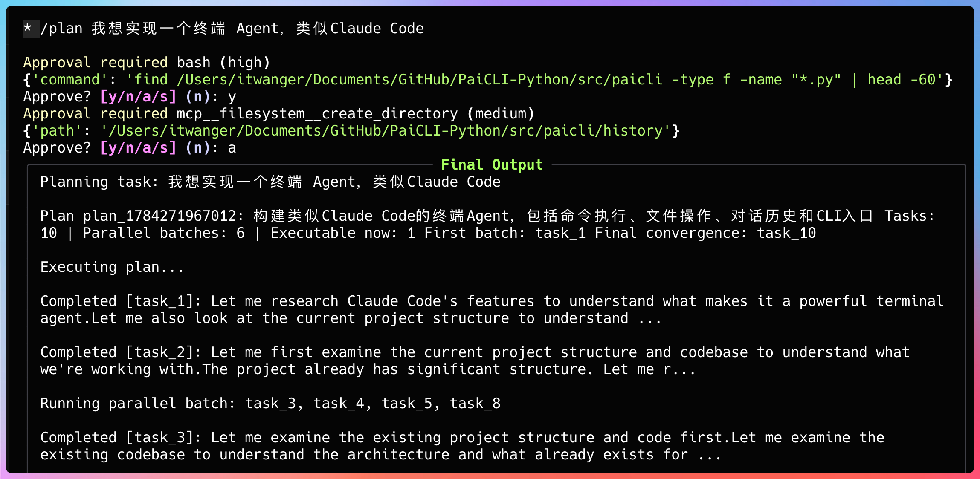Click the first [y/n/a/s] options prompt

(138, 97)
